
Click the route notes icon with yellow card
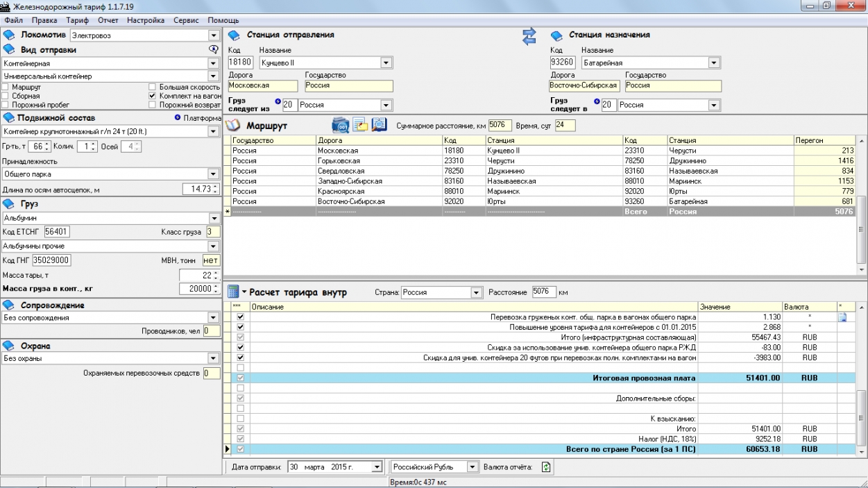[359, 125]
